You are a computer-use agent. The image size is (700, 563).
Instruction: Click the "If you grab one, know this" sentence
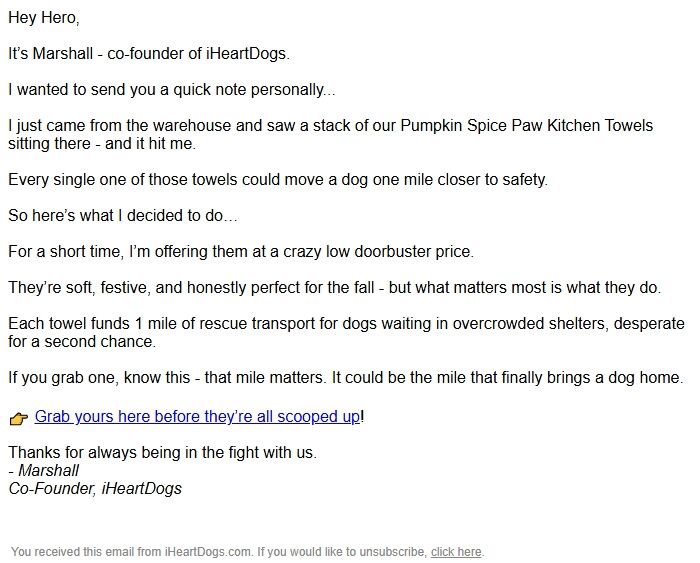[345, 378]
